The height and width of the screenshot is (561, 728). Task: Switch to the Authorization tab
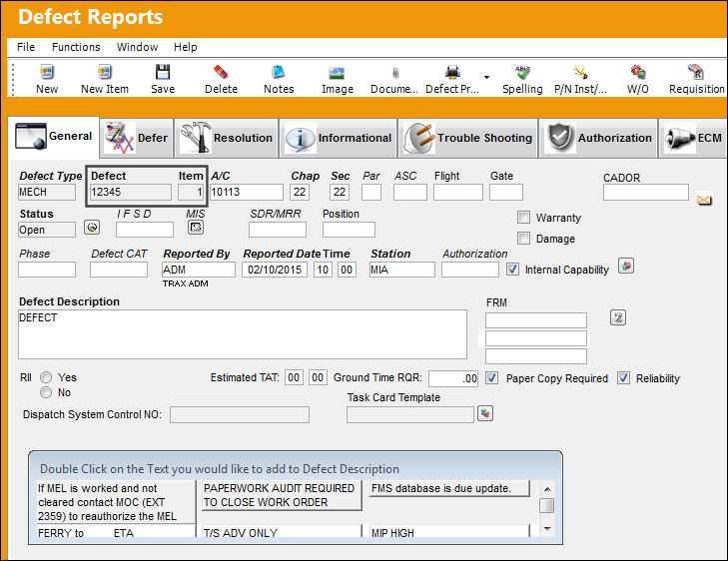coord(598,138)
